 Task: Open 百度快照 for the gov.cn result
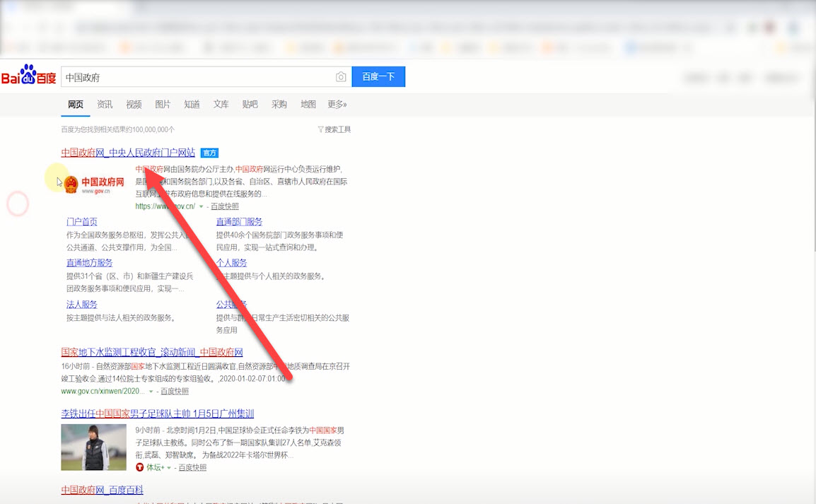coord(225,206)
